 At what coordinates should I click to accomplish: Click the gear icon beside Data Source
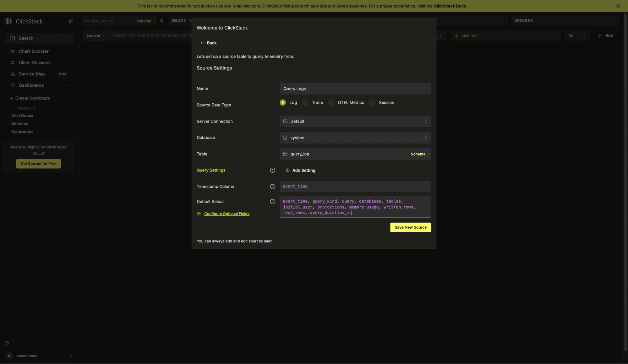161,21
